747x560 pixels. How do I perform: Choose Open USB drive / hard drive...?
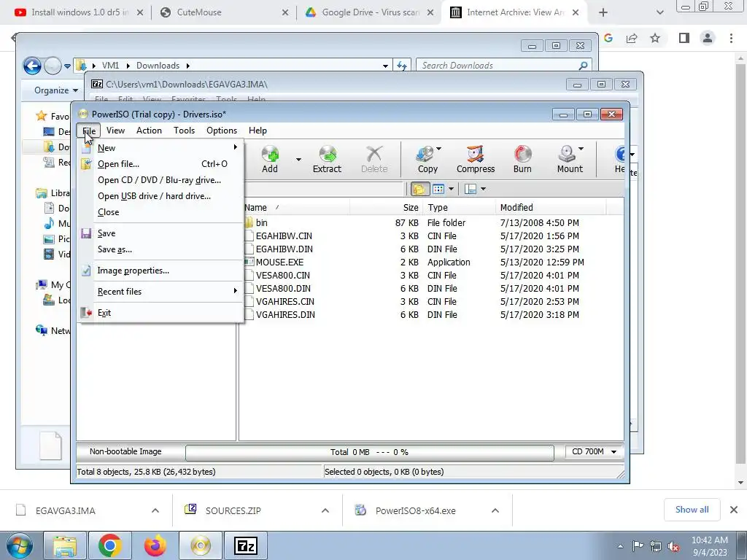tap(162, 196)
